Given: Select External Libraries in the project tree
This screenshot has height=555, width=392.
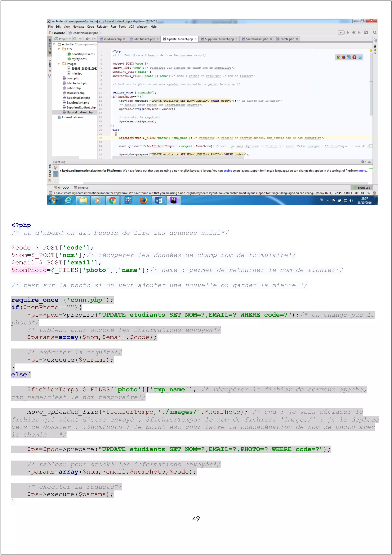Looking at the screenshot, I should (x=70, y=117).
